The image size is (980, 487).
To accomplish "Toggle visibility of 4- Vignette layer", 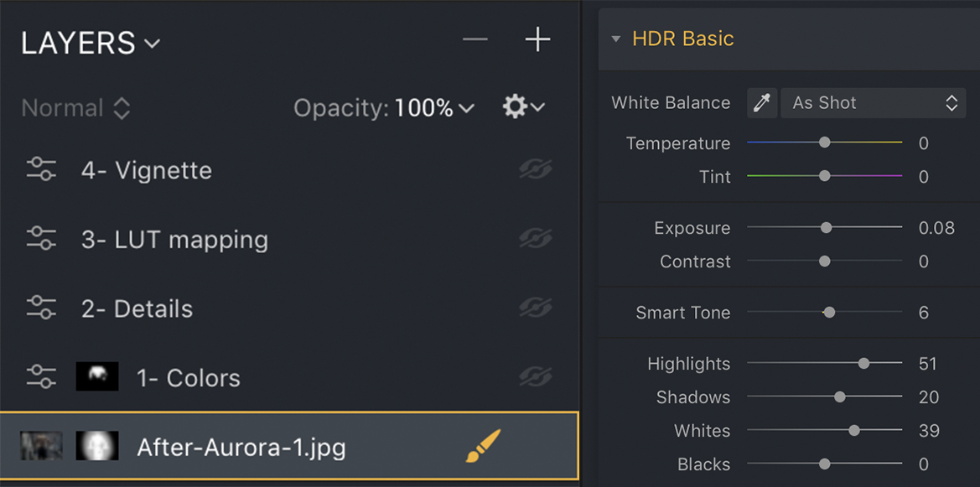I will (x=535, y=170).
